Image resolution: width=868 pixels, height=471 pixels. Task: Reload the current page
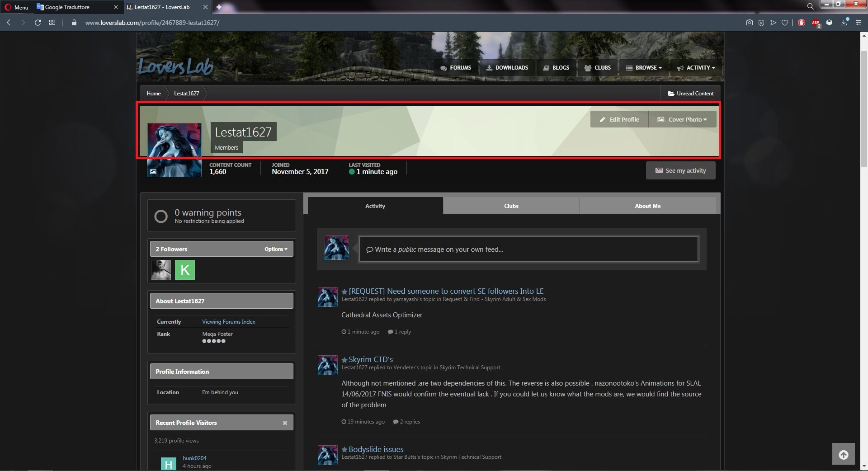[38, 22]
